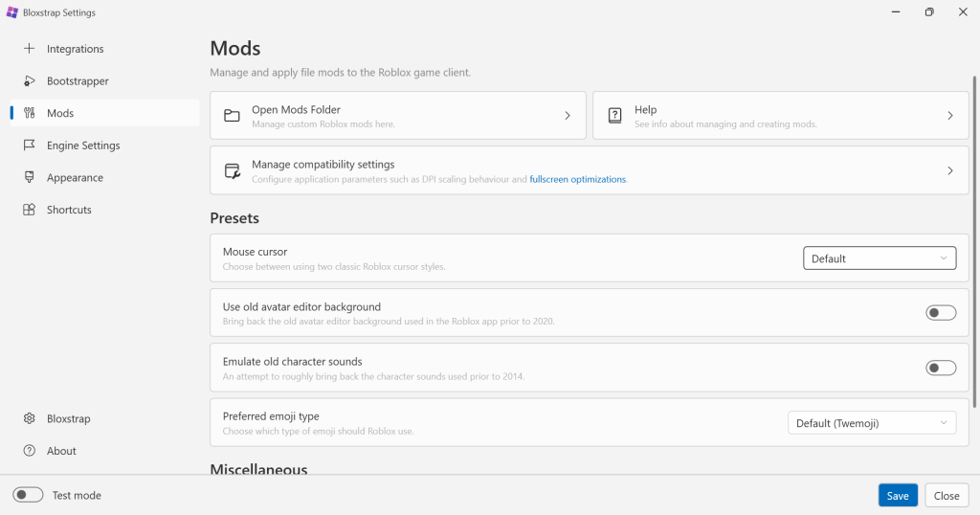Open the Shortcuts page

(x=104, y=210)
